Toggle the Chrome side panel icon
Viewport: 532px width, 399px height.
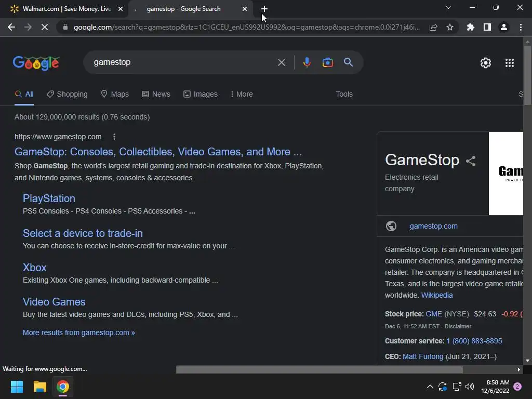[487, 27]
